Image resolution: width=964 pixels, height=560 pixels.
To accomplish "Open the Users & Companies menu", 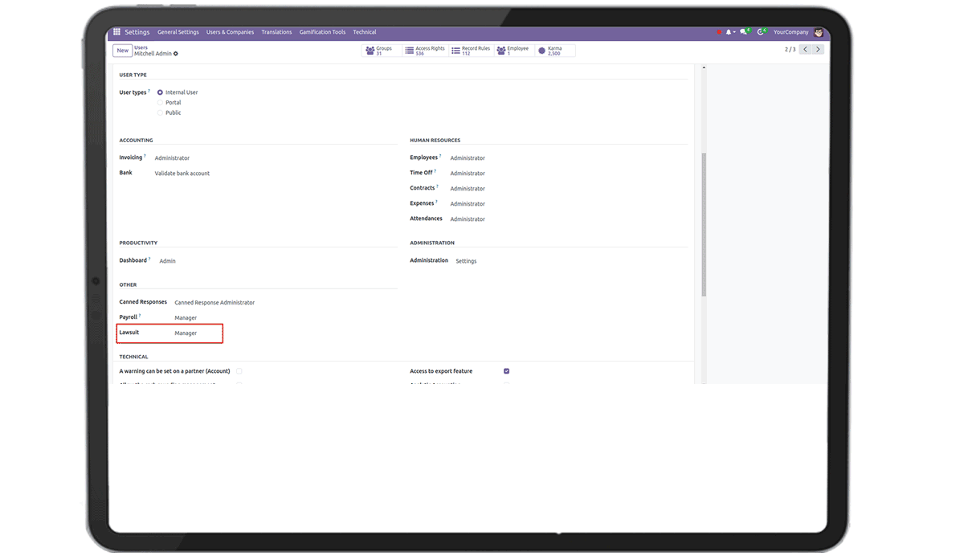I will tap(230, 32).
